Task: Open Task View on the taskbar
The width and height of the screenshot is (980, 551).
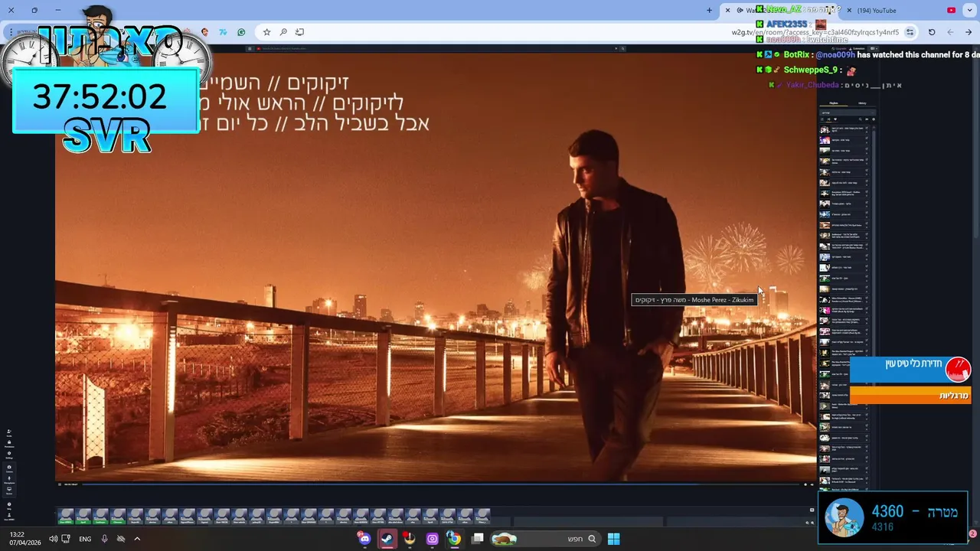Action: point(478,539)
